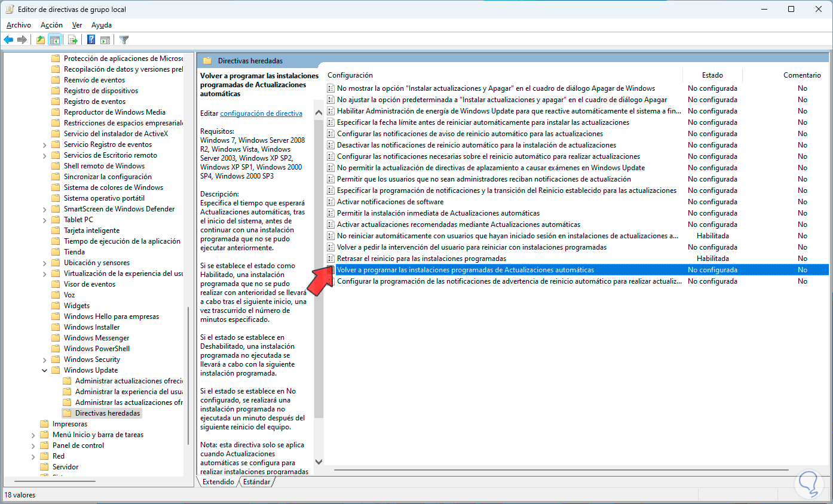Expand the Panel de control tree node
Image resolution: width=833 pixels, height=504 pixels.
point(33,445)
